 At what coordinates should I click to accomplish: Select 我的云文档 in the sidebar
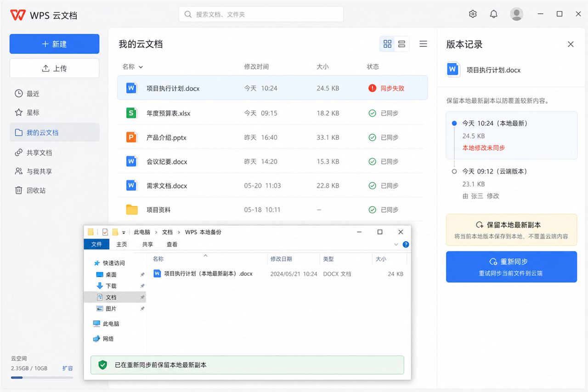pyautogui.click(x=54, y=132)
